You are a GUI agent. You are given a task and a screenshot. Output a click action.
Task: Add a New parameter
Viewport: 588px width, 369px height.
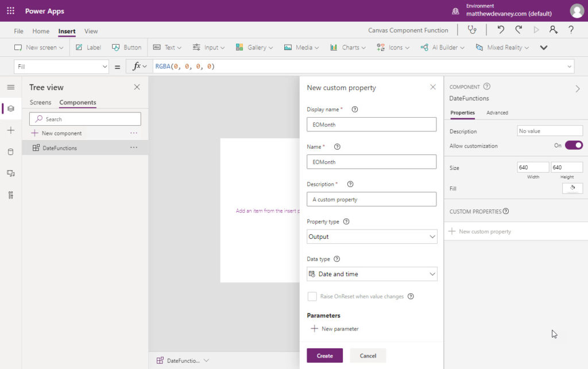tap(335, 328)
